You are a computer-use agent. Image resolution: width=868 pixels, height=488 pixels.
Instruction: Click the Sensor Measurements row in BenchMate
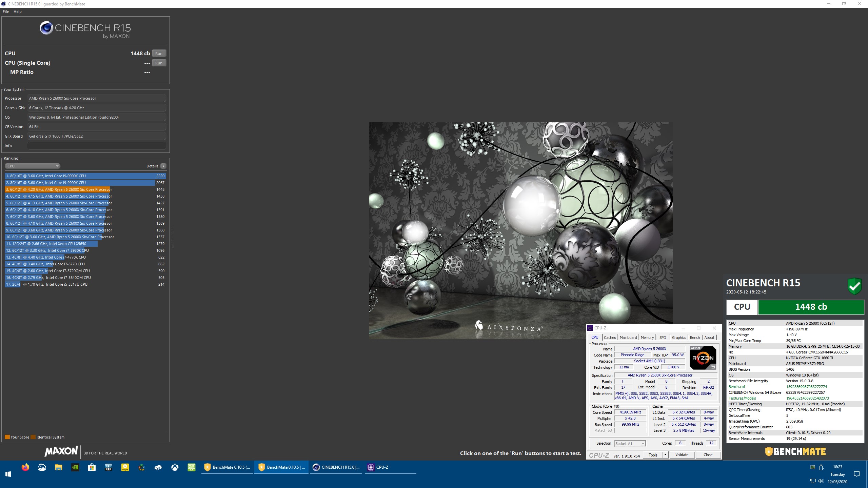click(x=795, y=439)
